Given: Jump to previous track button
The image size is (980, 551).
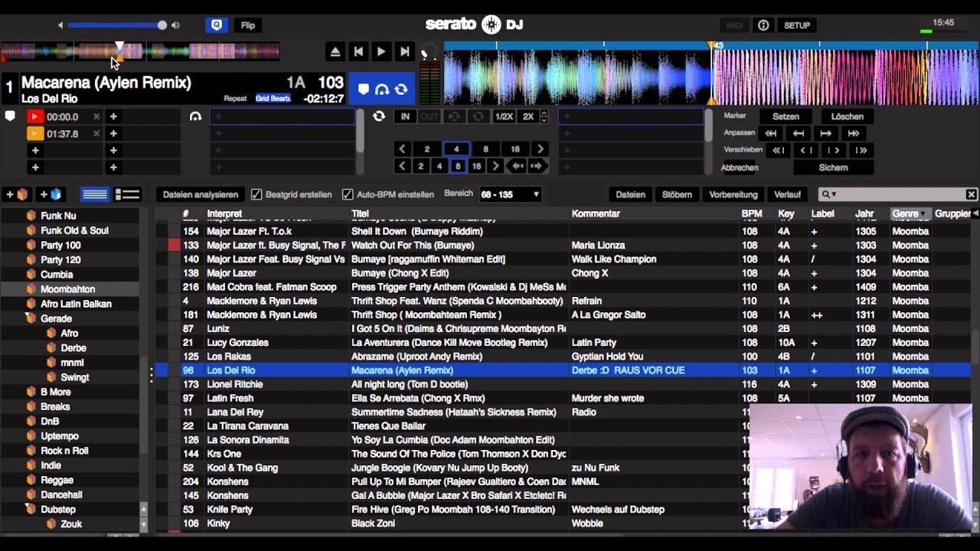Looking at the screenshot, I should (x=358, y=52).
